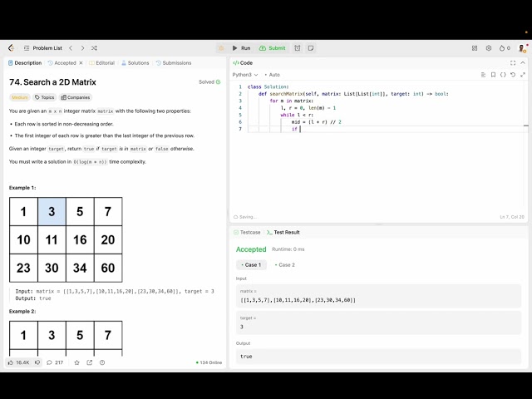Click the bookmark icon in code toolbar

point(493,75)
